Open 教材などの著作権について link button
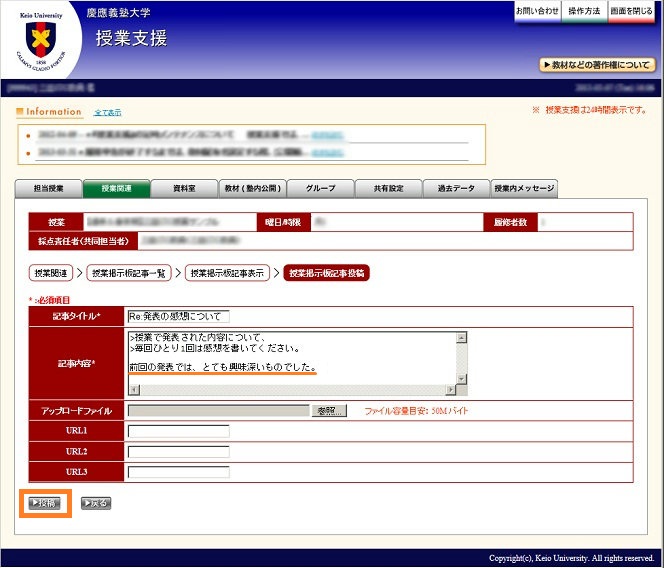The height and width of the screenshot is (568, 664). tap(598, 65)
